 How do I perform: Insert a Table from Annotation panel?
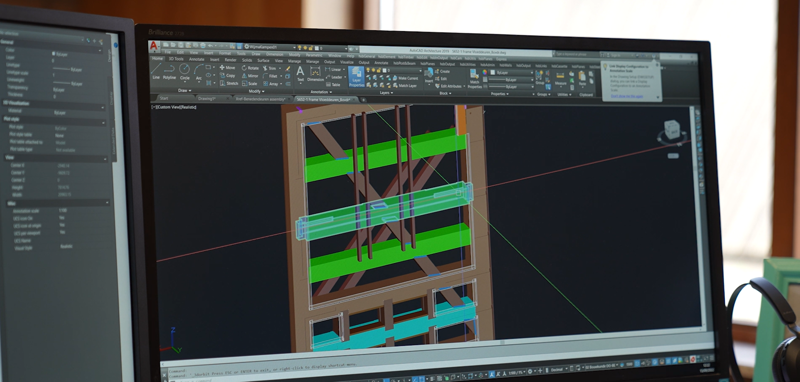point(333,85)
